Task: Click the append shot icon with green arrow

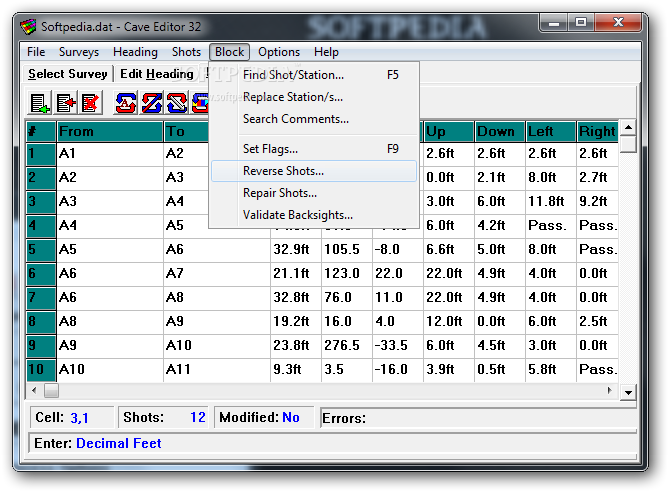Action: (x=40, y=102)
